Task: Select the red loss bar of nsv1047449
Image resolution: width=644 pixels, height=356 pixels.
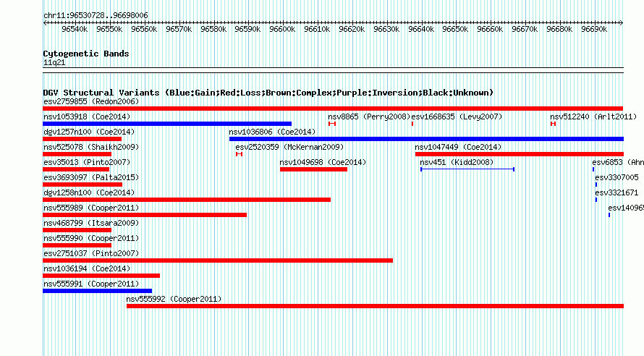Action: [x=519, y=154]
